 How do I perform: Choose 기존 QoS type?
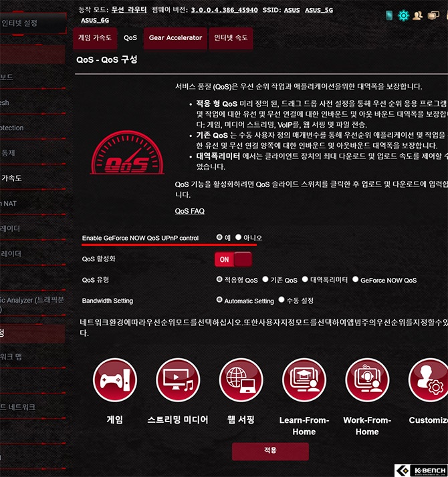[265, 279]
